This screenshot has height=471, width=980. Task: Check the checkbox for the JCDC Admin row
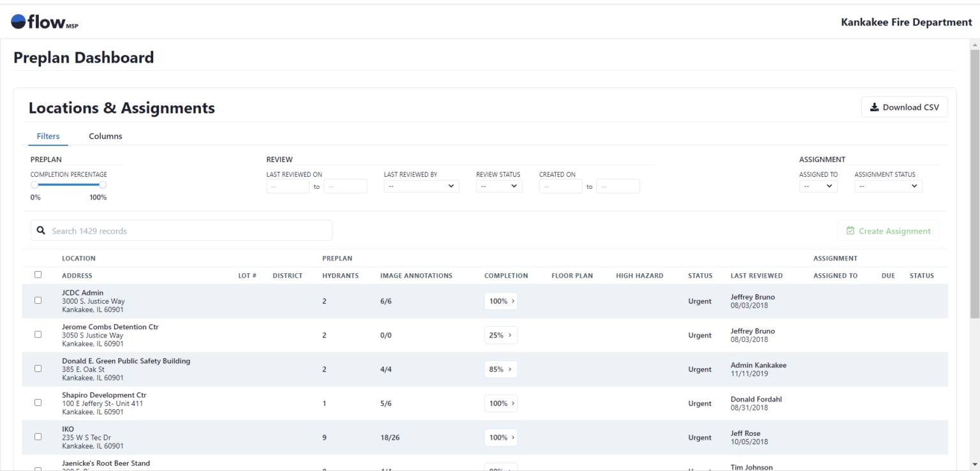(38, 300)
